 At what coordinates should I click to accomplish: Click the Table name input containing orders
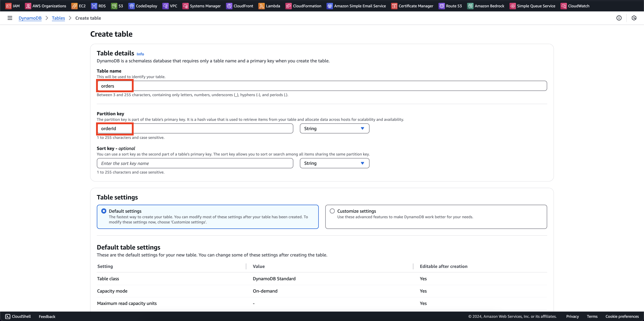point(322,86)
